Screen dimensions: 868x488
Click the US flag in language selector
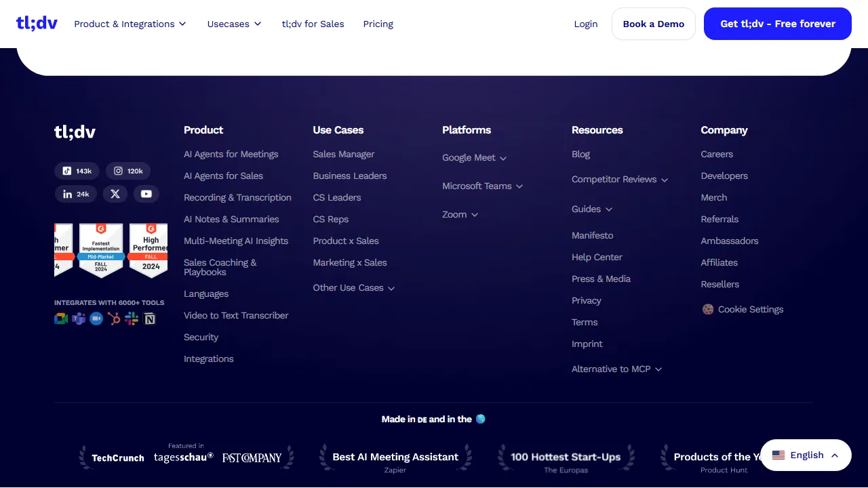click(778, 455)
